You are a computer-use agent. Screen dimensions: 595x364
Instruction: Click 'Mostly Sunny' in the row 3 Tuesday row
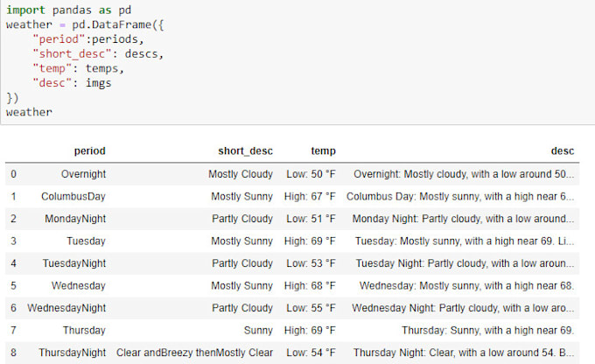click(x=241, y=241)
